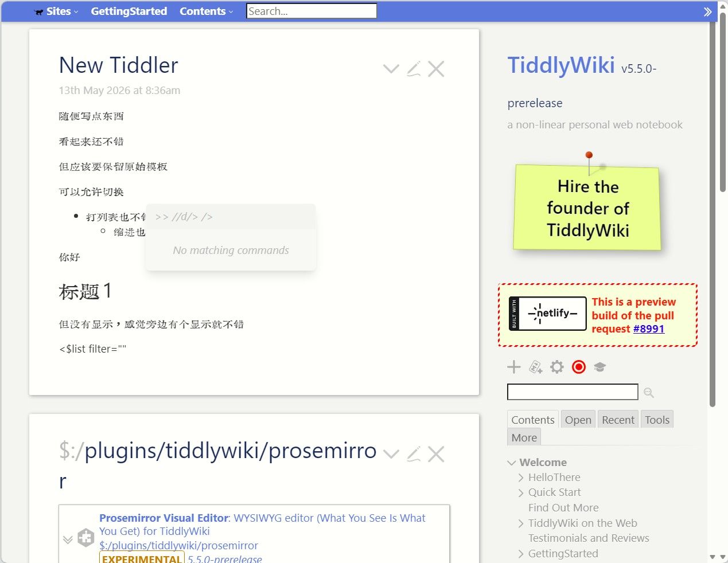This screenshot has height=563, width=728.
Task: Click the Netlify badge image
Action: [547, 314]
